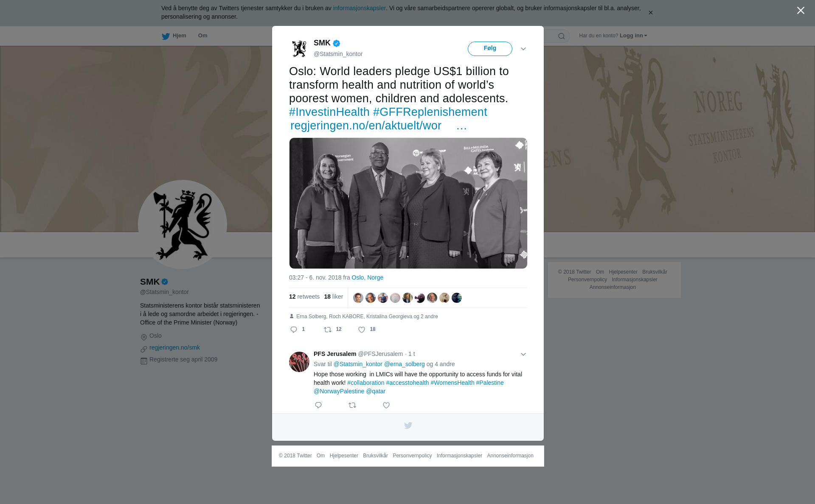Expand PFS Jerusalem reply options chevron
The image size is (815, 504).
pos(523,354)
